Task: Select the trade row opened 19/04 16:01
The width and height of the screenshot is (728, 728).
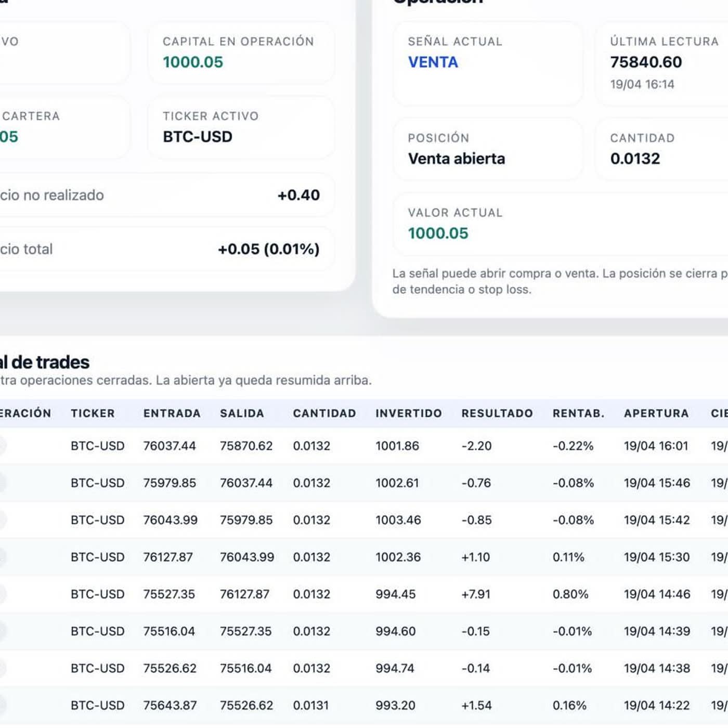Action: [x=364, y=446]
